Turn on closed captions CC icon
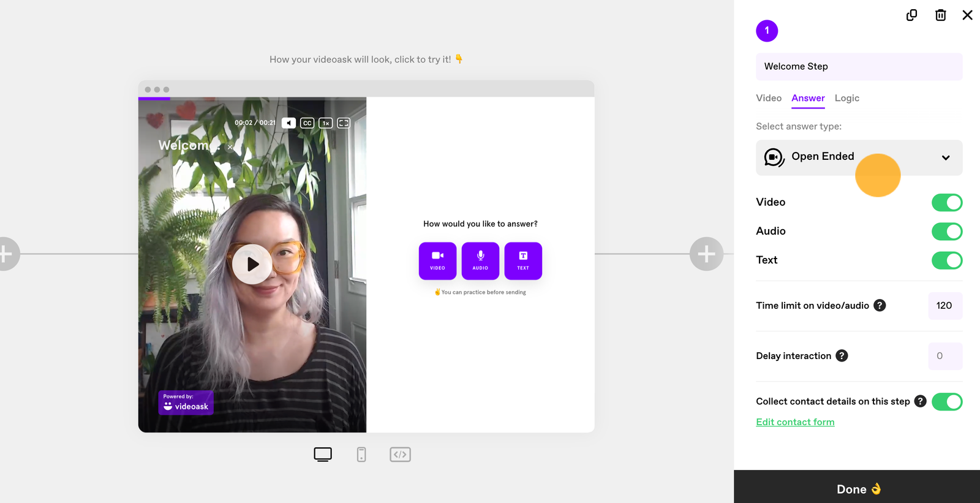Screen dimensions: 980x503 pos(307,123)
